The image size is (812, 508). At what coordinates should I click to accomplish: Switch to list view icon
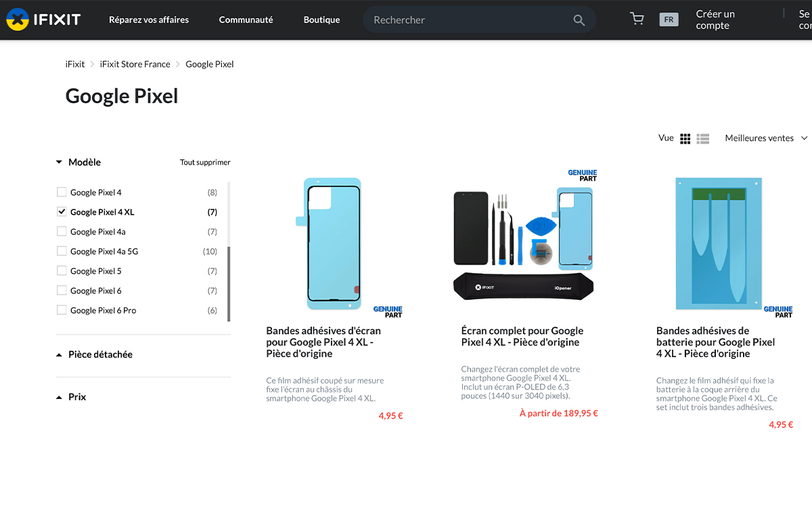(x=703, y=138)
